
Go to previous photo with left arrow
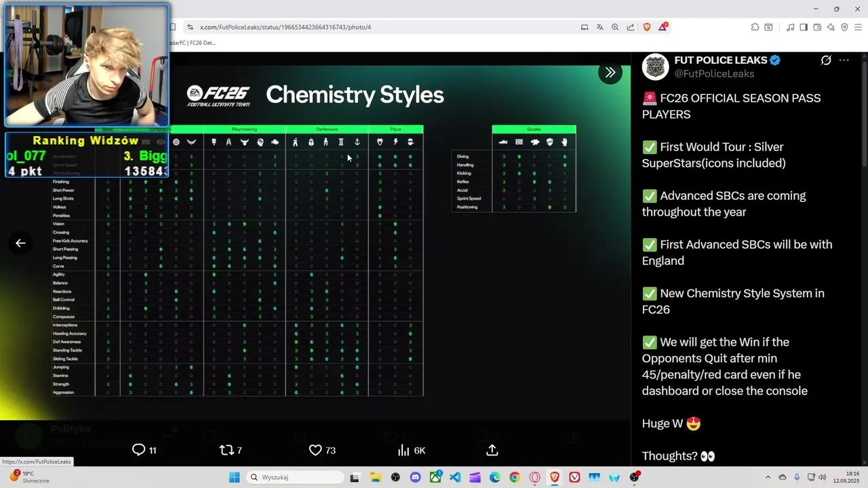pyautogui.click(x=20, y=243)
